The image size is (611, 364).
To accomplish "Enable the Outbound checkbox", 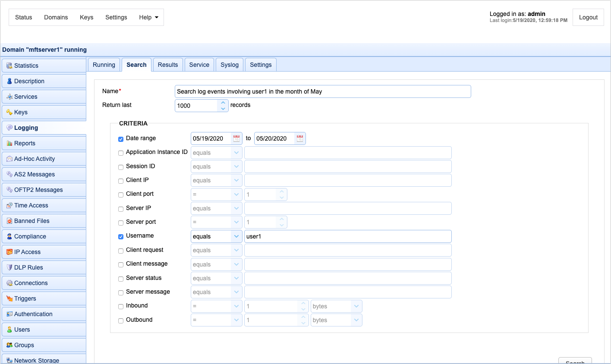I will click(121, 320).
